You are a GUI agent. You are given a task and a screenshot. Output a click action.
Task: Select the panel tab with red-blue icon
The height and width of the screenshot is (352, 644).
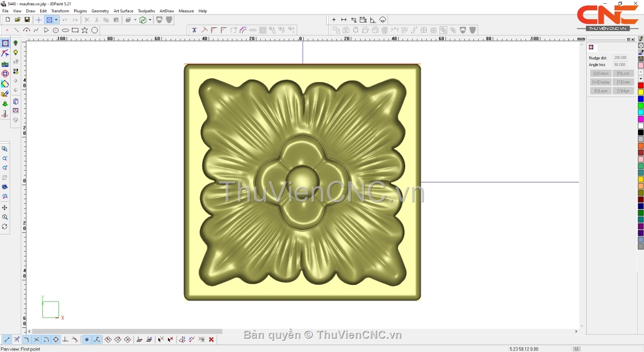tap(591, 47)
